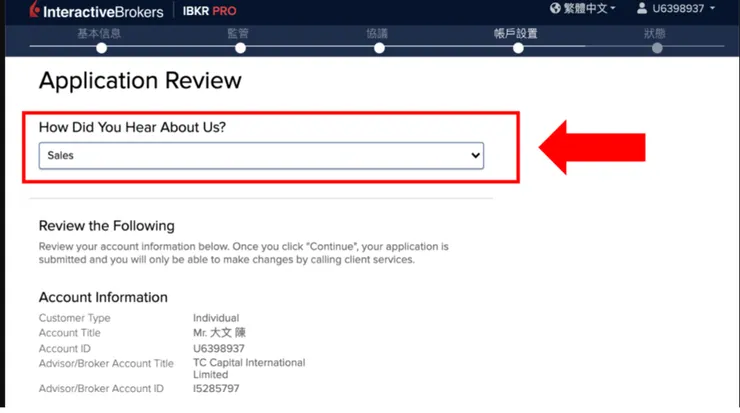740x413 pixels.
Task: Click the progress dot under 基本信息
Action: click(101, 48)
